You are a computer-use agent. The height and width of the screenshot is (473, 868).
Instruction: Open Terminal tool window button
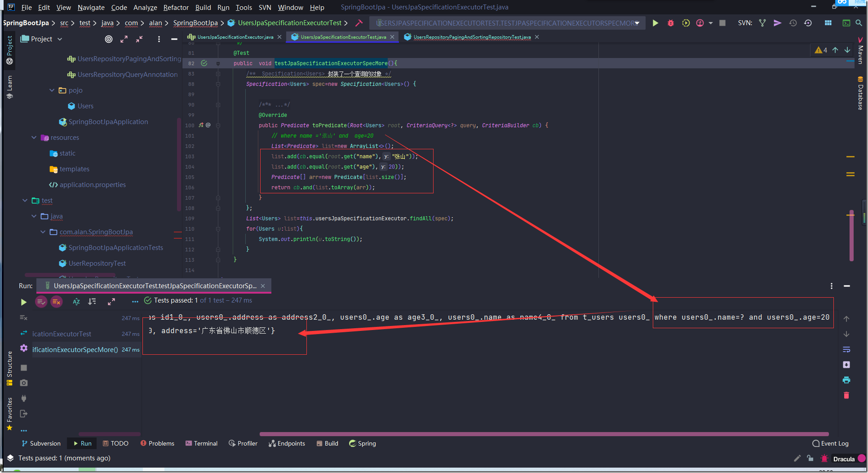click(x=201, y=443)
